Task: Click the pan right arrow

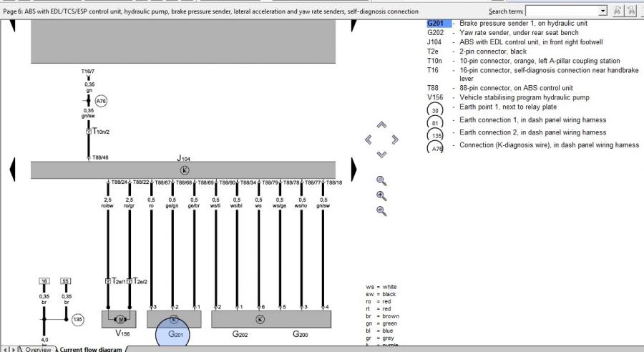Action: pos(395,140)
